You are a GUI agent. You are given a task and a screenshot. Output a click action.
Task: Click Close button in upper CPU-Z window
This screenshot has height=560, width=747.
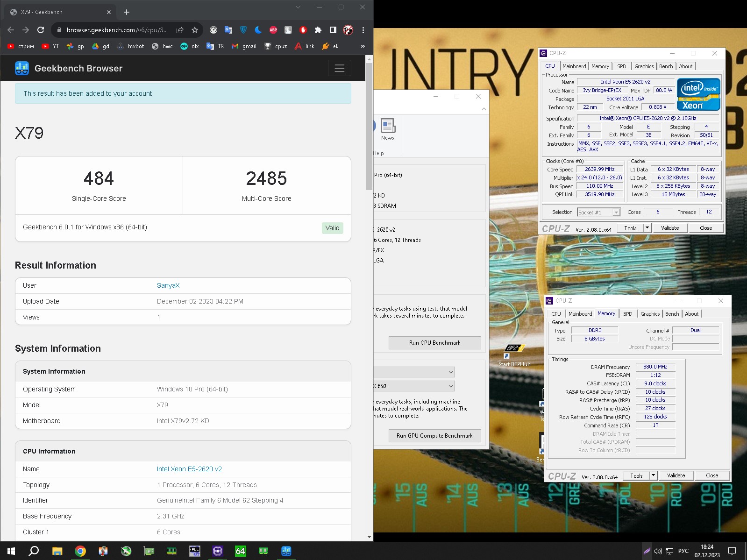point(706,228)
